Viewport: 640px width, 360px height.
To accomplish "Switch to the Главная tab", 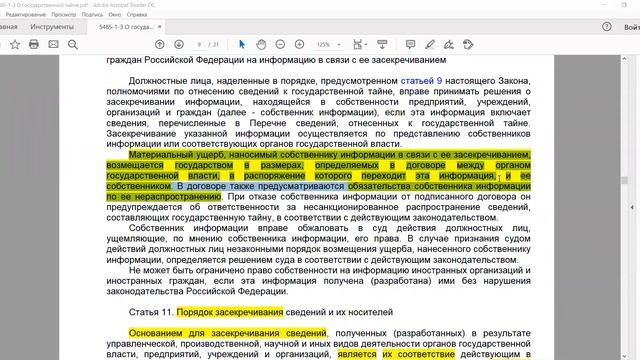I will click(9, 27).
